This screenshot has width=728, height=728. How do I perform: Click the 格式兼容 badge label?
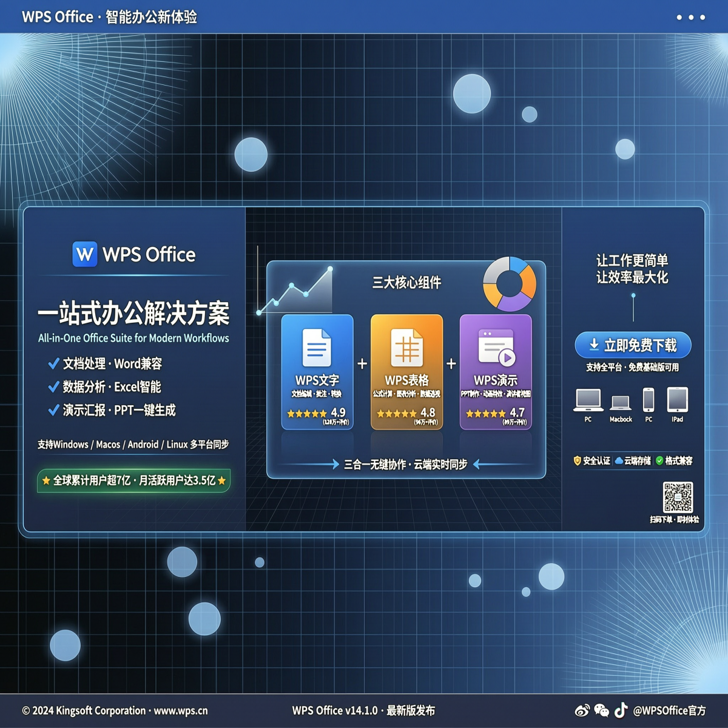[679, 461]
